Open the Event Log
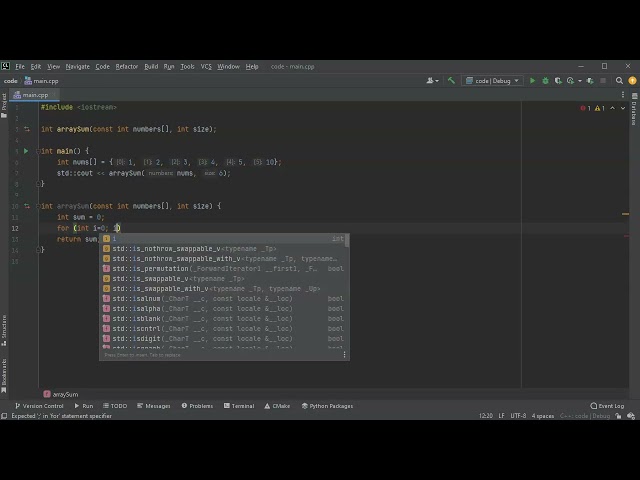This screenshot has height=480, width=640. click(x=607, y=406)
